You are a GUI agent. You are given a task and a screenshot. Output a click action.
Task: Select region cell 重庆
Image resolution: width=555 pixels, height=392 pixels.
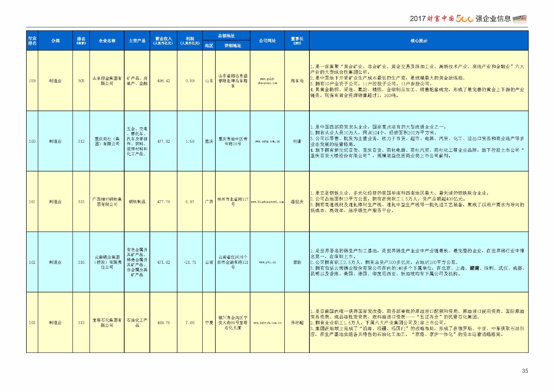pos(209,141)
